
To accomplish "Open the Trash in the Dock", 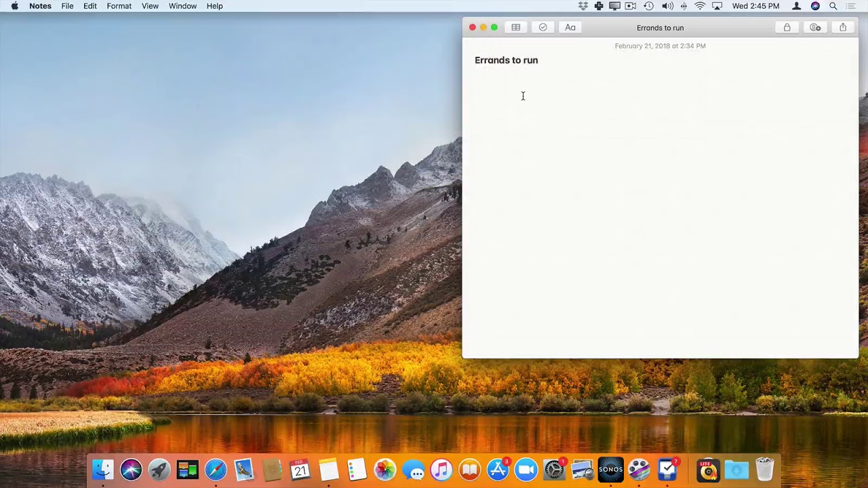I will [765, 470].
